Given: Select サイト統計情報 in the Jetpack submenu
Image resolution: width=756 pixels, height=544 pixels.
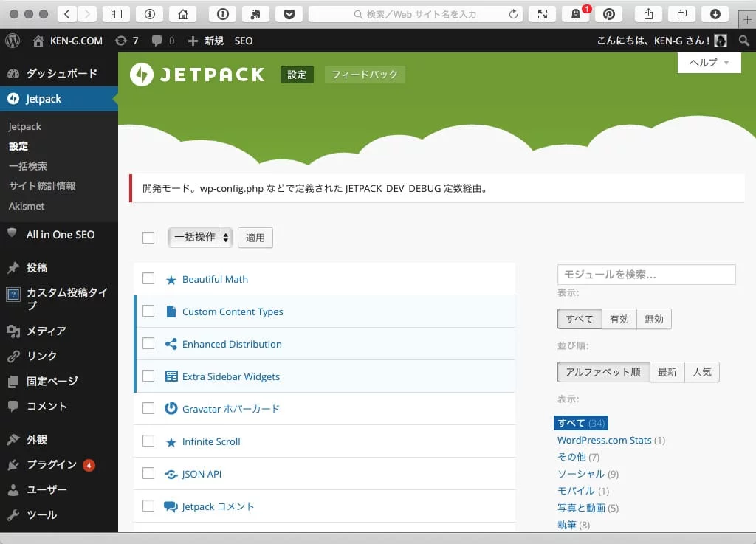Looking at the screenshot, I should tap(42, 186).
